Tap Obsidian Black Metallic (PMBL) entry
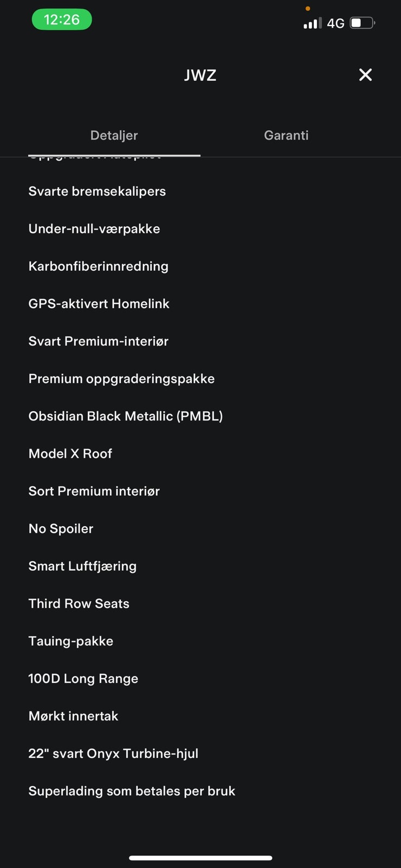The image size is (401, 868). coord(126,416)
